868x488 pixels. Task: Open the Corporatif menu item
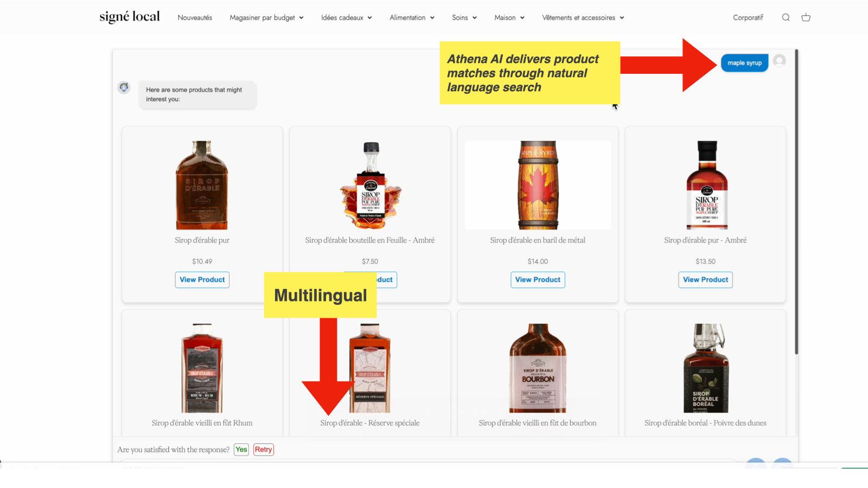click(748, 17)
